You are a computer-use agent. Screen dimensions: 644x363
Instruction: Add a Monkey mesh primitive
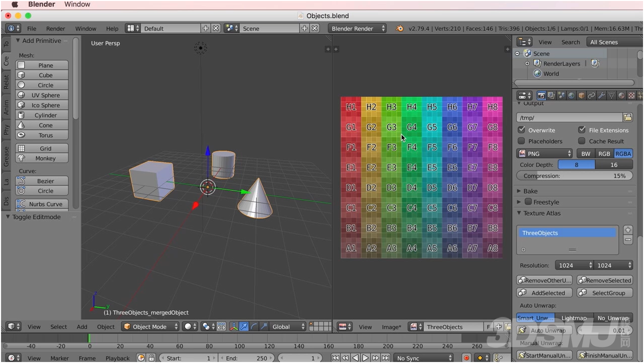tap(42, 158)
